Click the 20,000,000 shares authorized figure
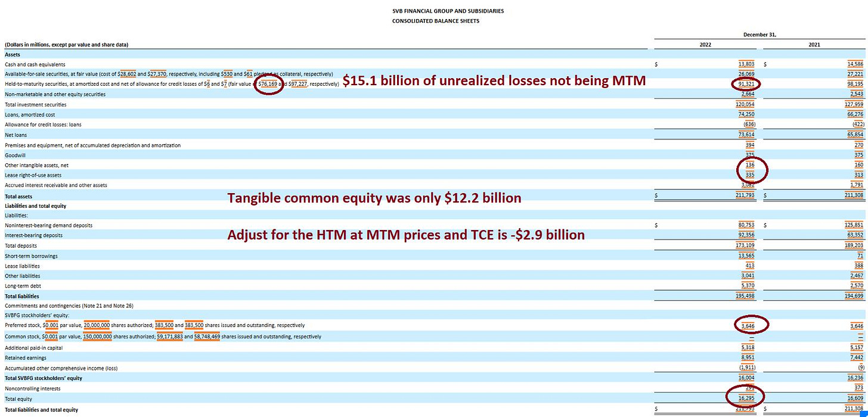Screen dimensions: 868x417 pos(97,325)
